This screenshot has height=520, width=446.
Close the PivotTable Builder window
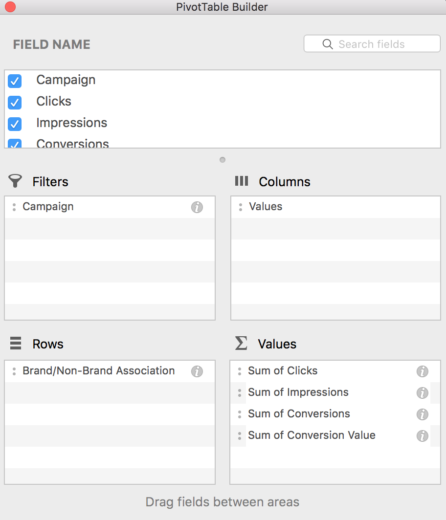[10, 7]
